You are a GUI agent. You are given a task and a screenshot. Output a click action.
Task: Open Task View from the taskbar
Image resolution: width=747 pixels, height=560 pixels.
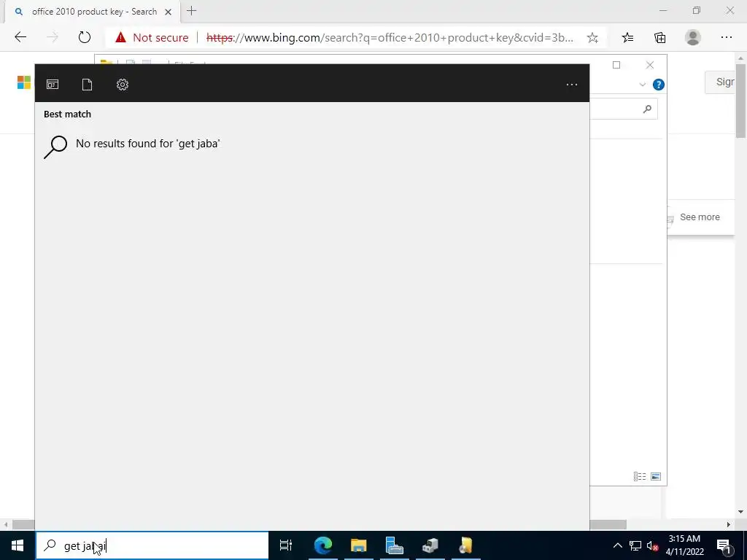click(286, 545)
